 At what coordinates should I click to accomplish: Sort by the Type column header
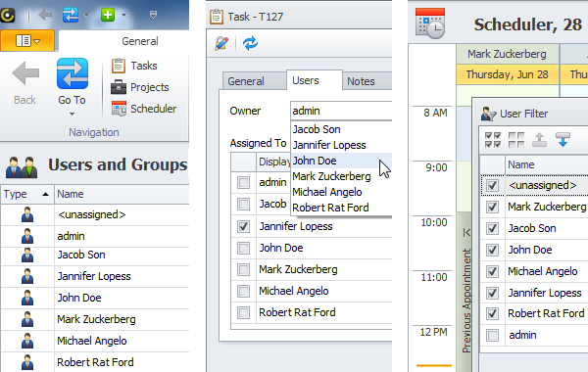coord(27,194)
